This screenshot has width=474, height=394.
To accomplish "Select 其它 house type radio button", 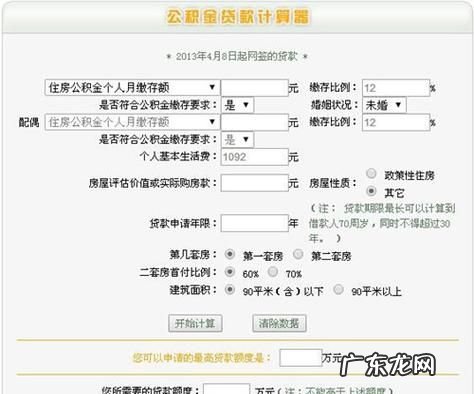I will click(371, 191).
